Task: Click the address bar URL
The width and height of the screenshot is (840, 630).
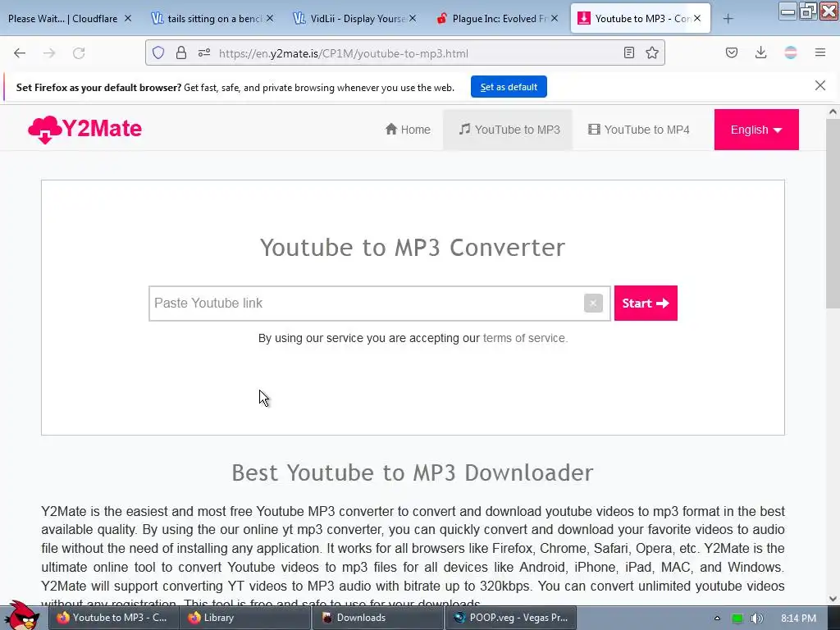Action: [344, 53]
